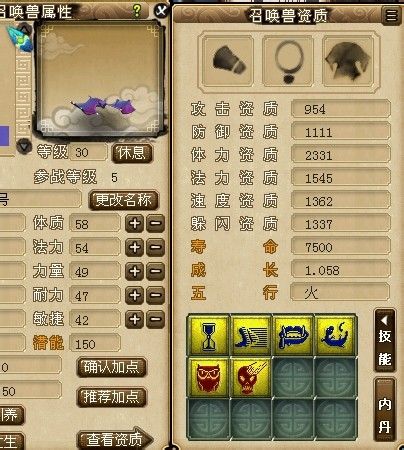Confirm points with 确认加点 button

tap(112, 367)
